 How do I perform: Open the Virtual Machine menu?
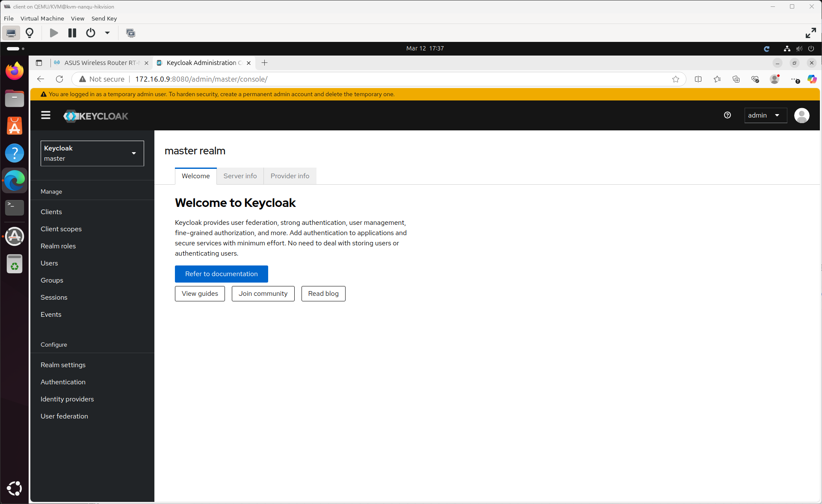coord(42,18)
